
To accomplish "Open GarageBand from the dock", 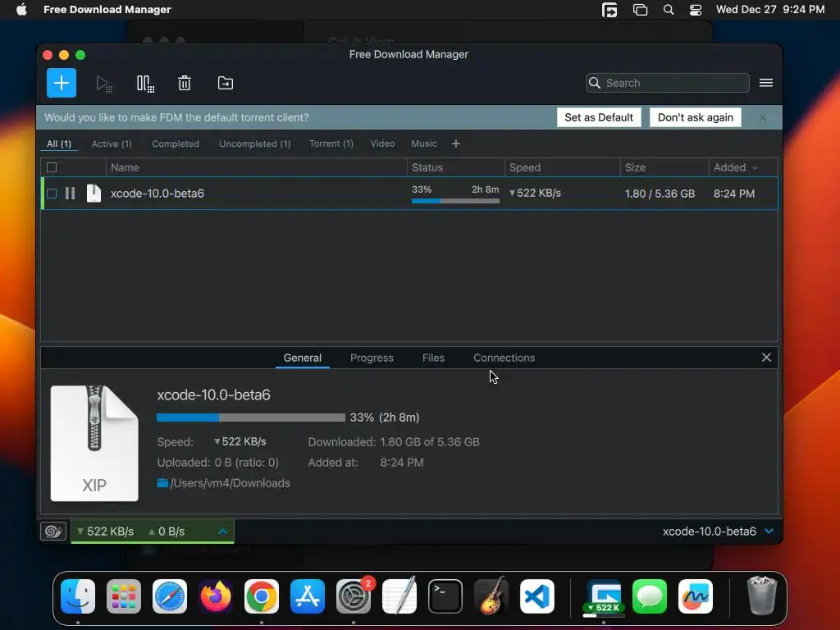I will (x=491, y=596).
